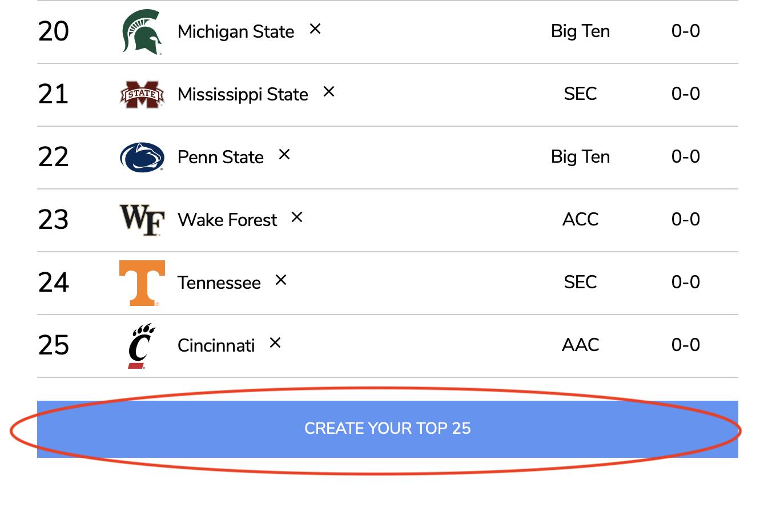The width and height of the screenshot is (780, 532).
Task: Remove Mississippi State from the list
Action: (329, 92)
